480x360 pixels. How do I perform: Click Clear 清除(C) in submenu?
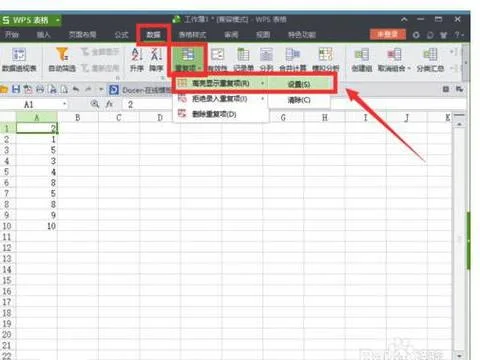pyautogui.click(x=299, y=100)
